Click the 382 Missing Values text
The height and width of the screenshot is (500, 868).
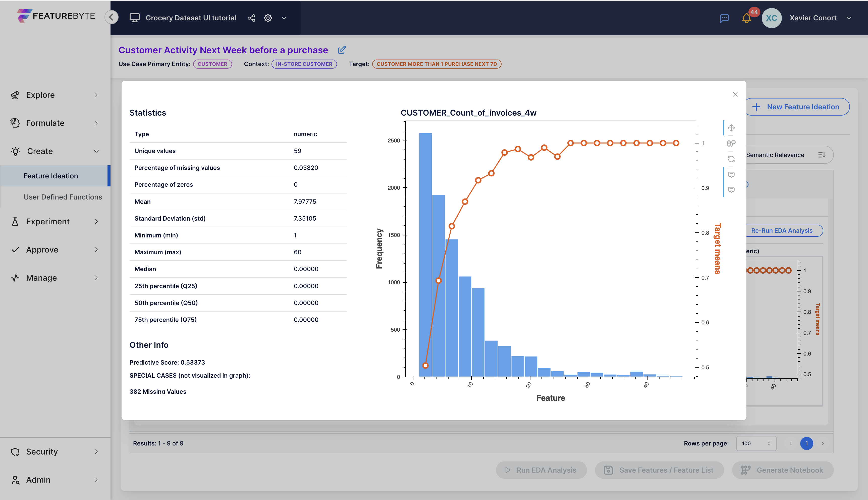pos(158,391)
